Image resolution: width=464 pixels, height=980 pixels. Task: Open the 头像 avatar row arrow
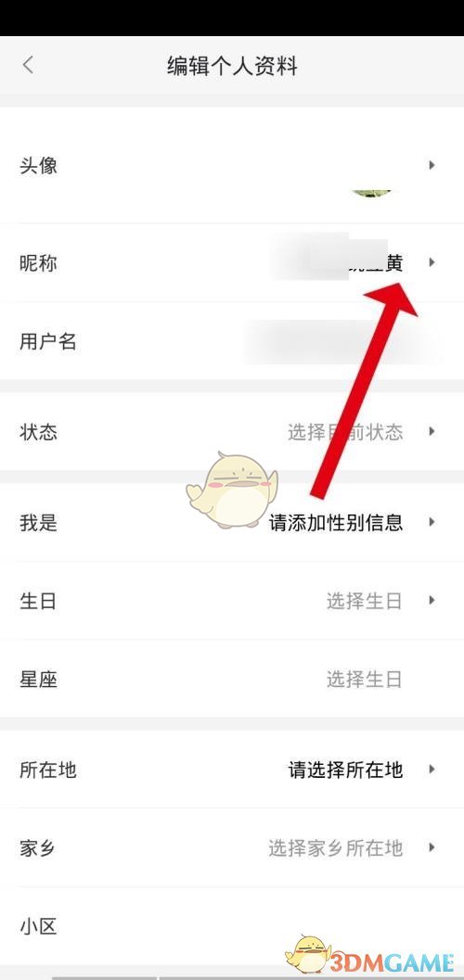(432, 165)
